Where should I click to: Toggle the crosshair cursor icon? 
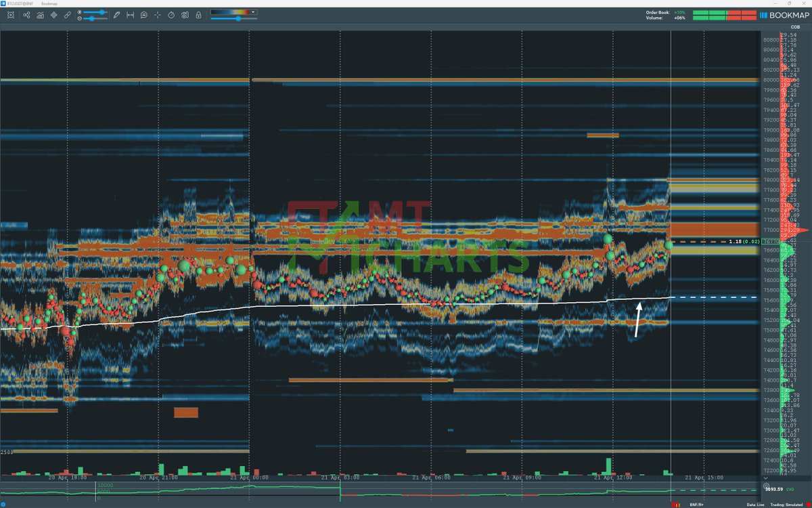pyautogui.click(x=157, y=14)
